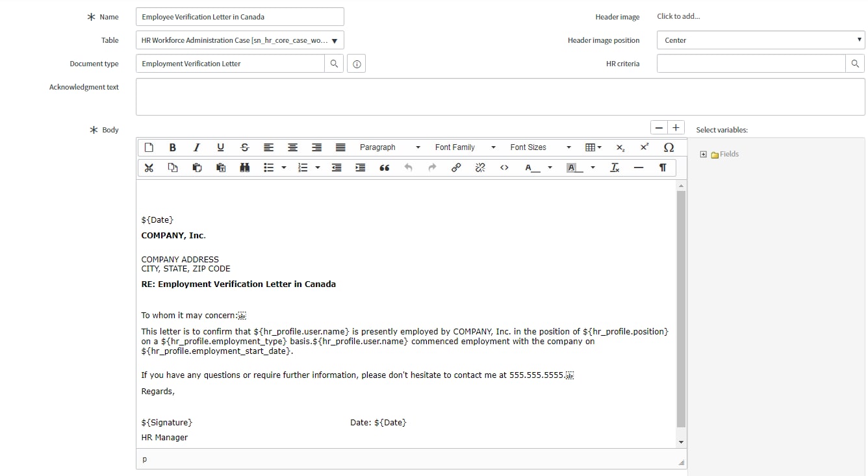Align text center
This screenshot has width=868, height=476.
tap(293, 147)
